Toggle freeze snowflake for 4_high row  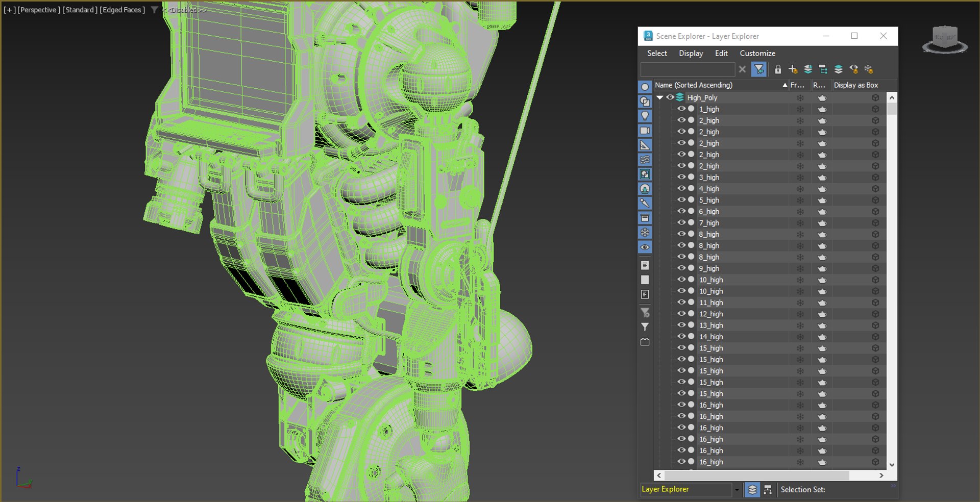point(800,189)
